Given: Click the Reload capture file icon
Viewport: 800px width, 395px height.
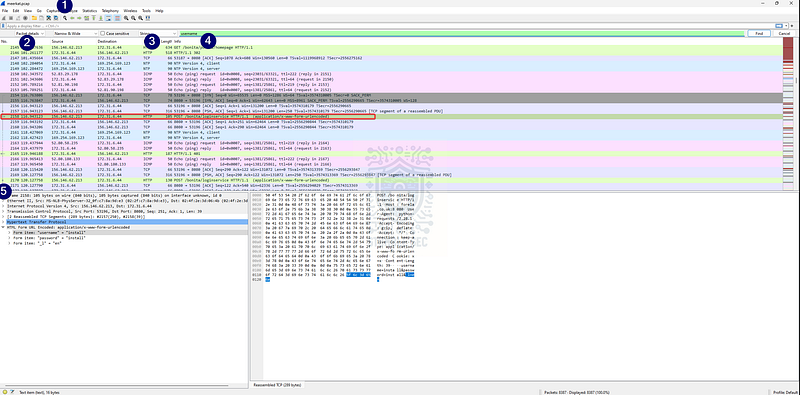Looking at the screenshot, I should (x=56, y=18).
